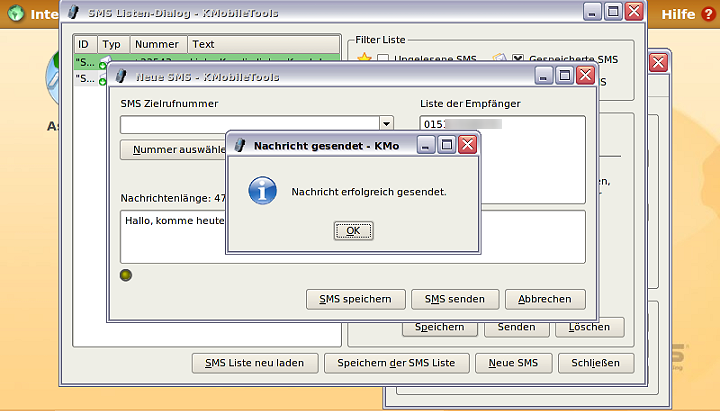Toggle the Gespeicherte SMS checkbox

(518, 59)
